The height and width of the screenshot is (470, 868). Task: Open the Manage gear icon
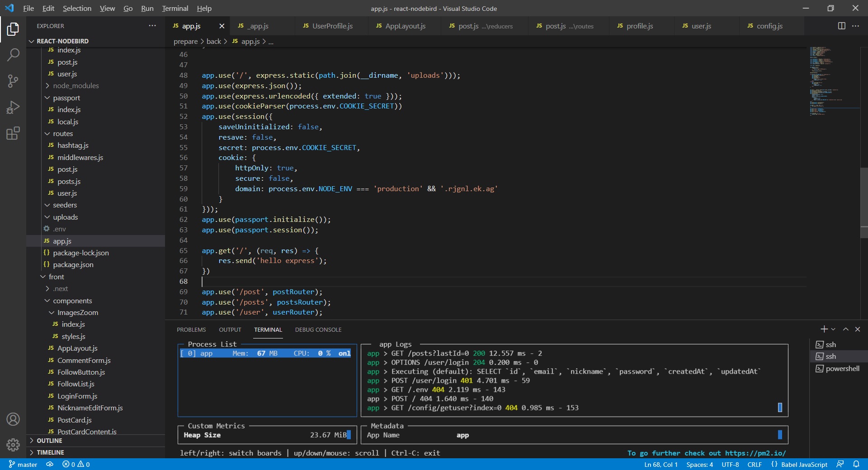pos(13,445)
